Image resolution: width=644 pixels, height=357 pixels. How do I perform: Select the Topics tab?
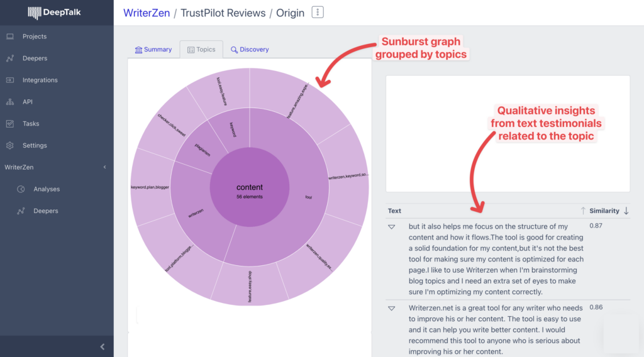pos(201,49)
